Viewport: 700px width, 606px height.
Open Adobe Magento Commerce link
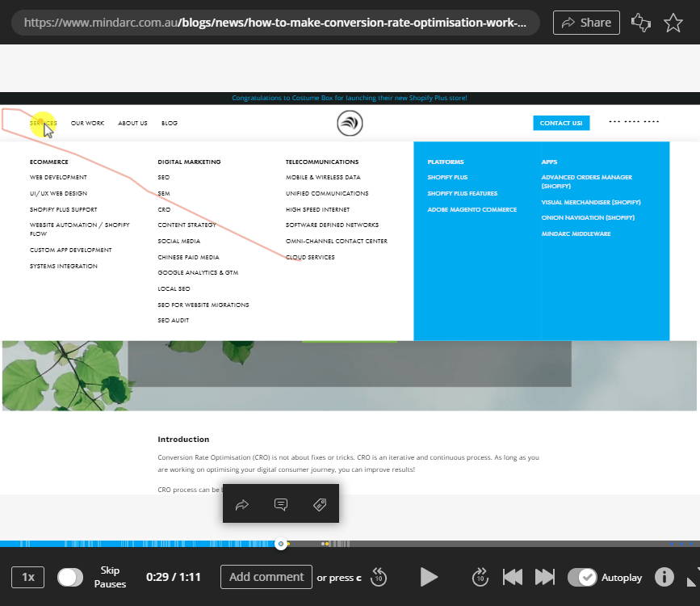(472, 209)
